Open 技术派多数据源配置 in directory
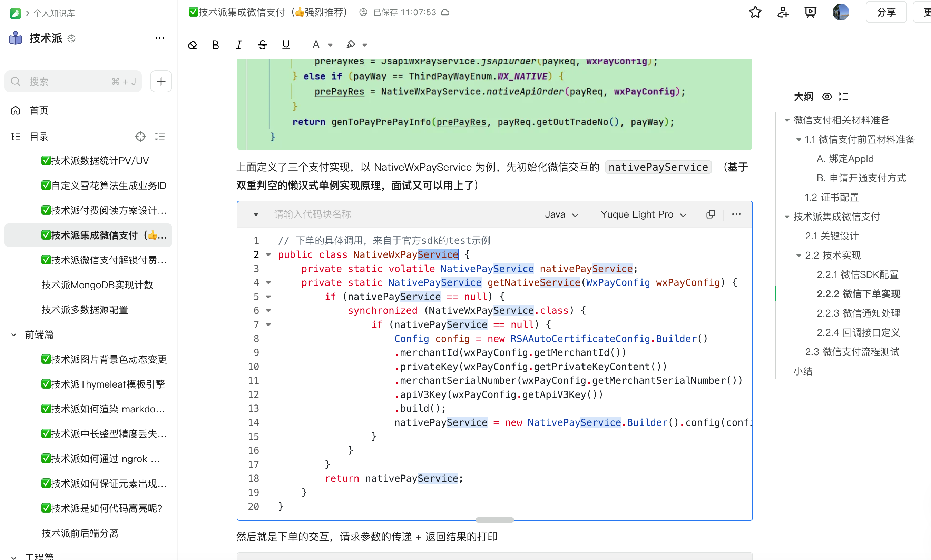 click(85, 310)
